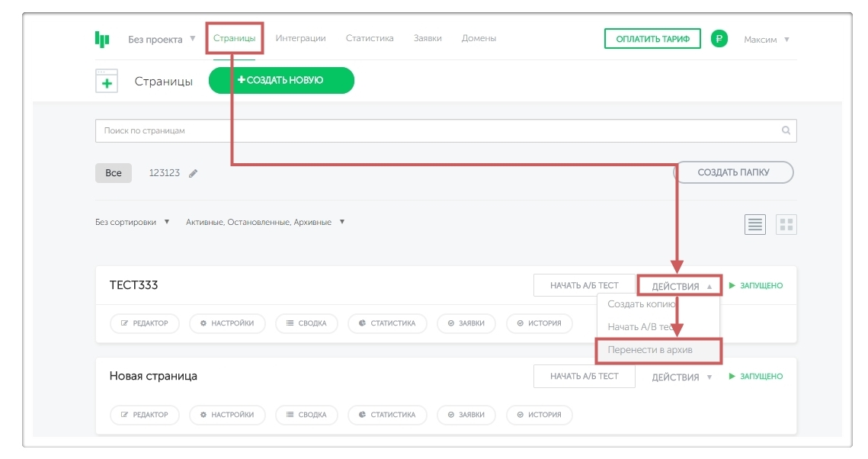Select the Все folder filter

click(x=114, y=173)
